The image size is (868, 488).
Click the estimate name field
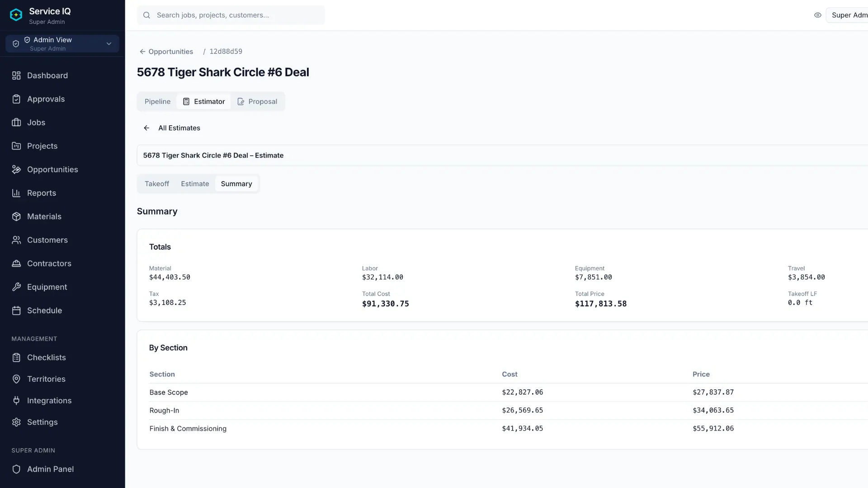(x=502, y=155)
